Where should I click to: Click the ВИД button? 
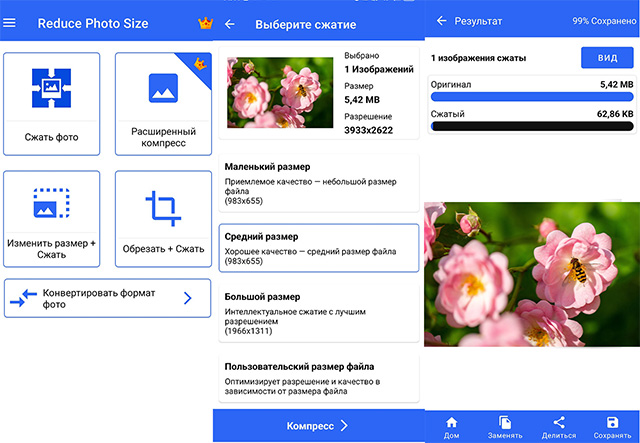click(607, 58)
